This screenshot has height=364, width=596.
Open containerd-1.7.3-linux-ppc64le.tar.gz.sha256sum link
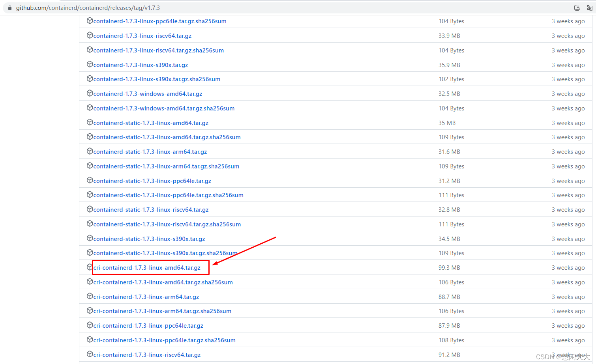160,21
